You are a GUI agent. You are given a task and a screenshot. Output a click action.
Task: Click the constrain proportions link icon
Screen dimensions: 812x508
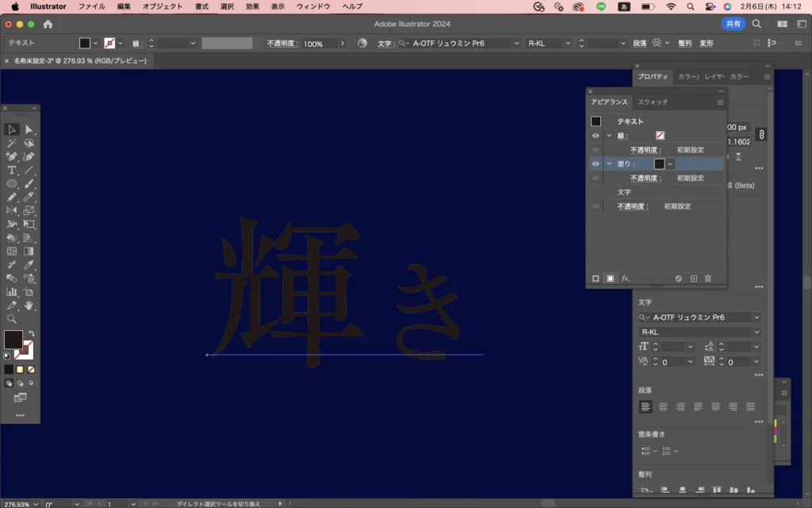(761, 135)
